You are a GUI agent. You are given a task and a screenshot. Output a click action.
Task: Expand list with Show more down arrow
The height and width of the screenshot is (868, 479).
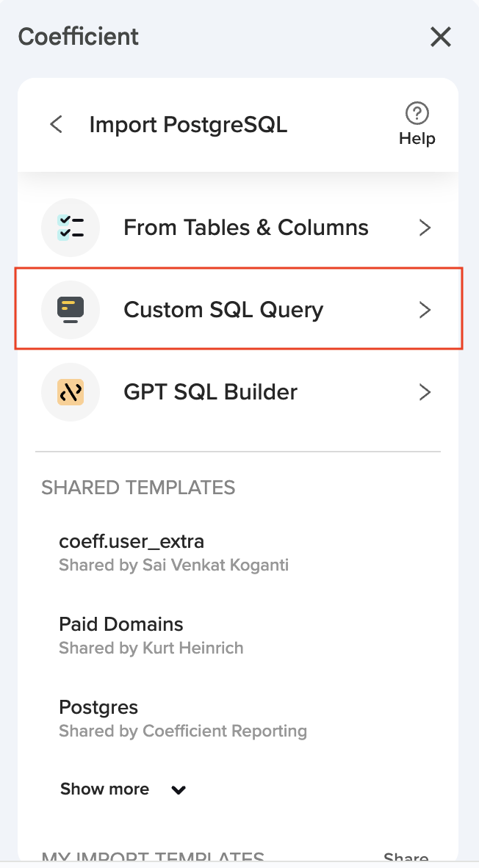click(179, 790)
